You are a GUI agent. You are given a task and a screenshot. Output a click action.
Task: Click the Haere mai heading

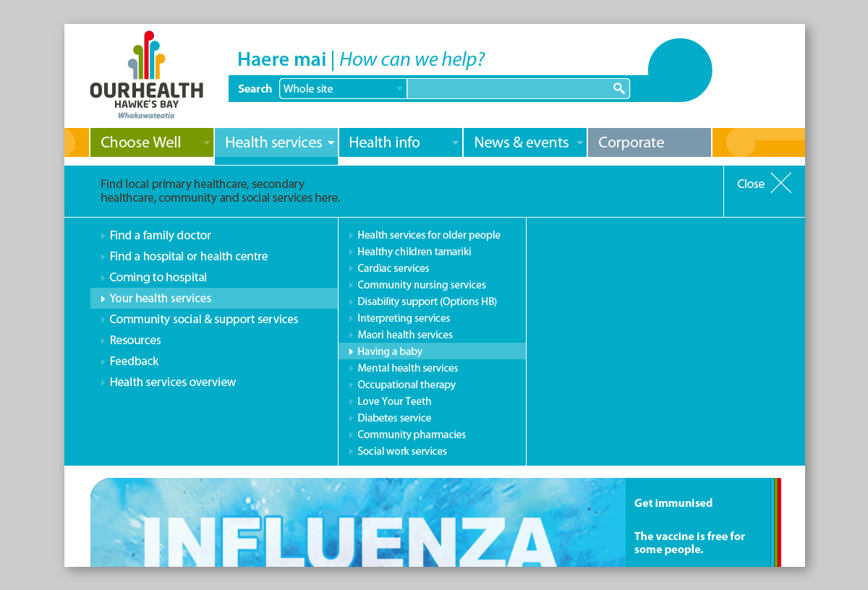click(281, 59)
